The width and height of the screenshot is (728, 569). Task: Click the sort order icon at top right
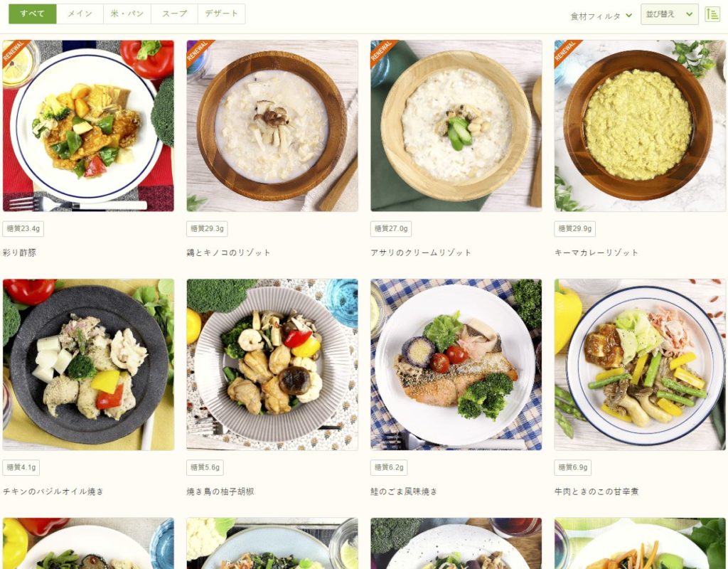click(712, 14)
